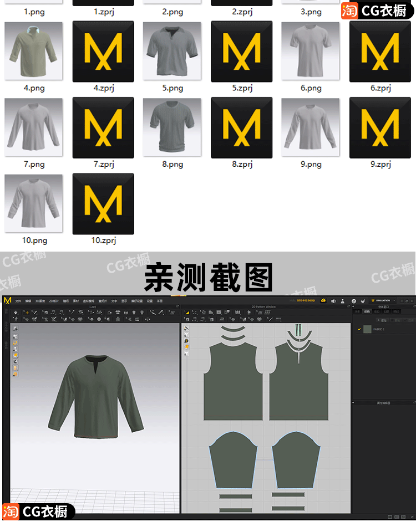Viewport: 416px width, 532px height.
Task: Click the avatar figure icon on the 3D toolbar's second row
Action: click(x=16, y=319)
